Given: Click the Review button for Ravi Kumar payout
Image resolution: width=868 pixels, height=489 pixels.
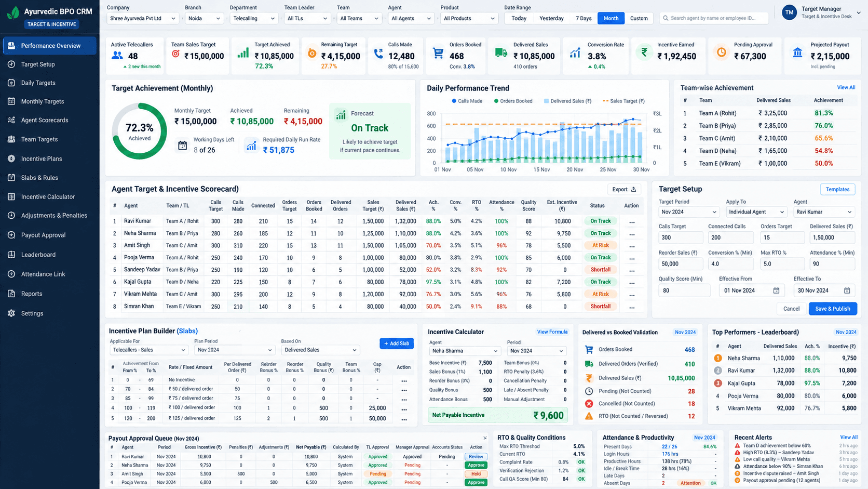Looking at the screenshot, I should (476, 457).
